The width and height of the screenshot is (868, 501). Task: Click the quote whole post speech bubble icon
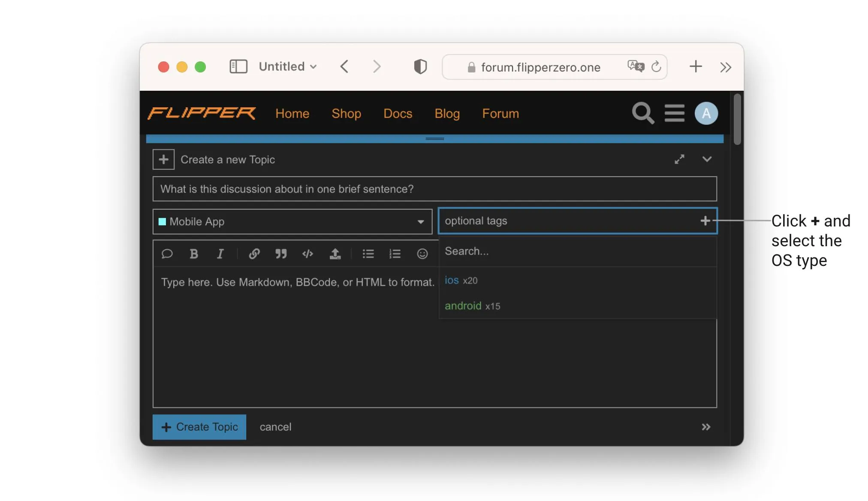[x=167, y=254]
